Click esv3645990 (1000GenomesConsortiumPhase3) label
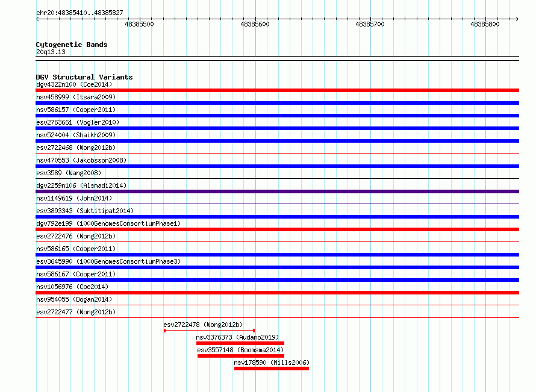 108,261
